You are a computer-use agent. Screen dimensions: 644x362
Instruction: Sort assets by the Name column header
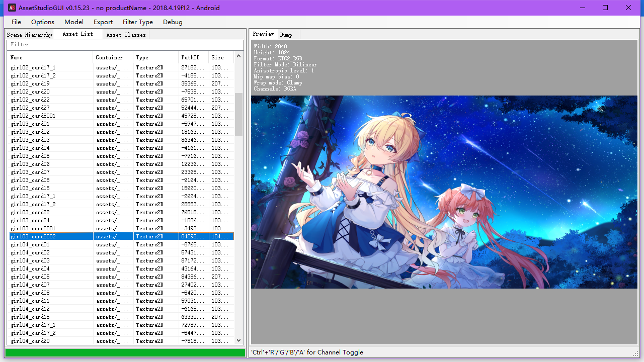pyautogui.click(x=50, y=57)
